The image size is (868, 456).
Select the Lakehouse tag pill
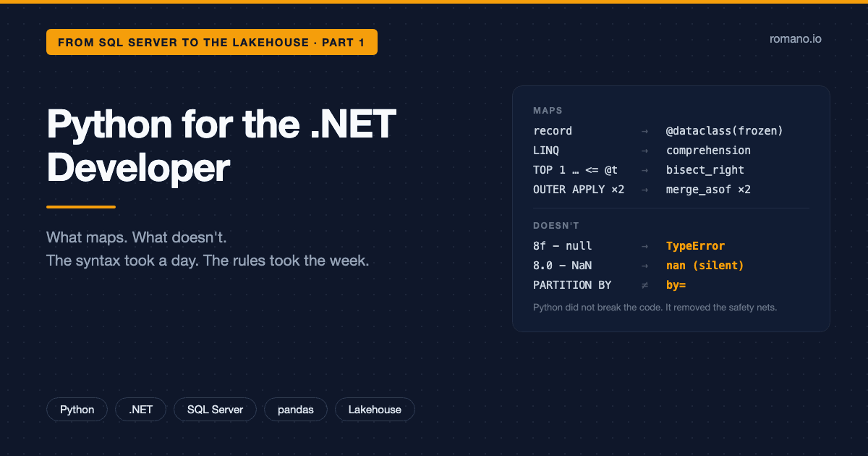375,410
